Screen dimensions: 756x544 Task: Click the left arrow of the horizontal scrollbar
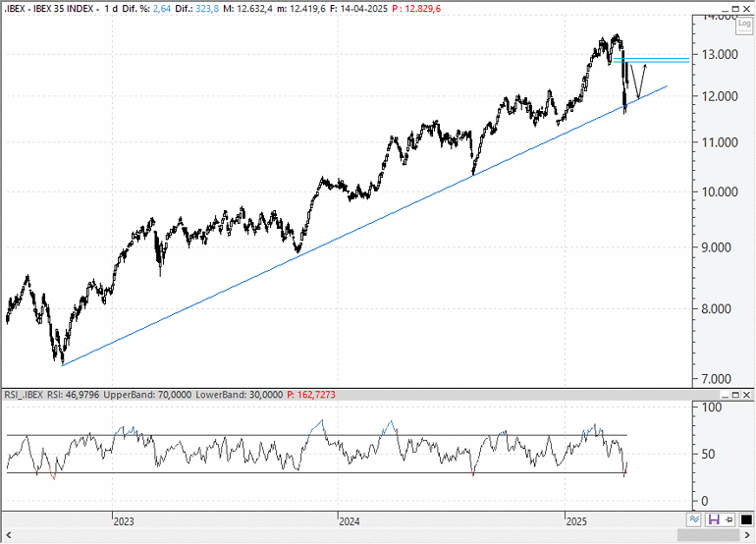click(x=8, y=535)
